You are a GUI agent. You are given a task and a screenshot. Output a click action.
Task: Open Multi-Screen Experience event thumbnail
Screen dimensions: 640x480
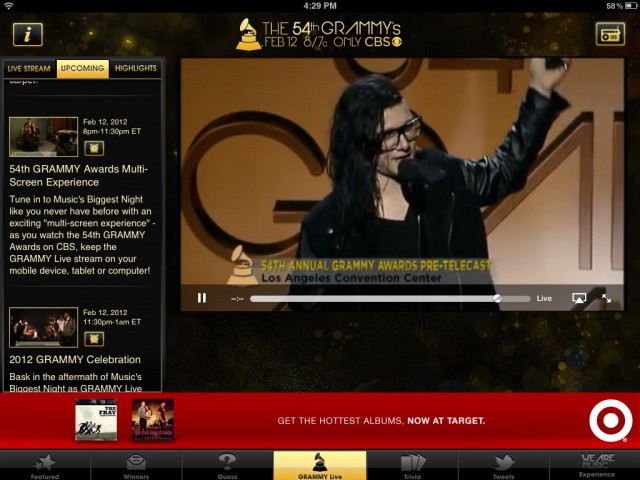coord(43,137)
